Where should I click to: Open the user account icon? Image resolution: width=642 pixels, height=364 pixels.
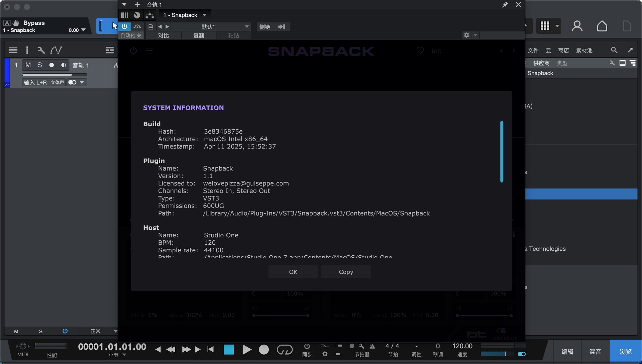pos(577,26)
